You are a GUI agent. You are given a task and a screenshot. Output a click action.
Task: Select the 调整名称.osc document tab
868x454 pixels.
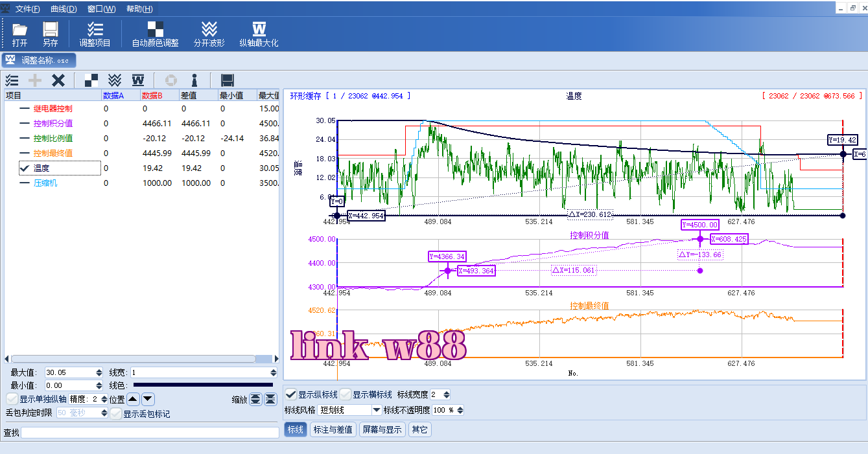tap(39, 60)
